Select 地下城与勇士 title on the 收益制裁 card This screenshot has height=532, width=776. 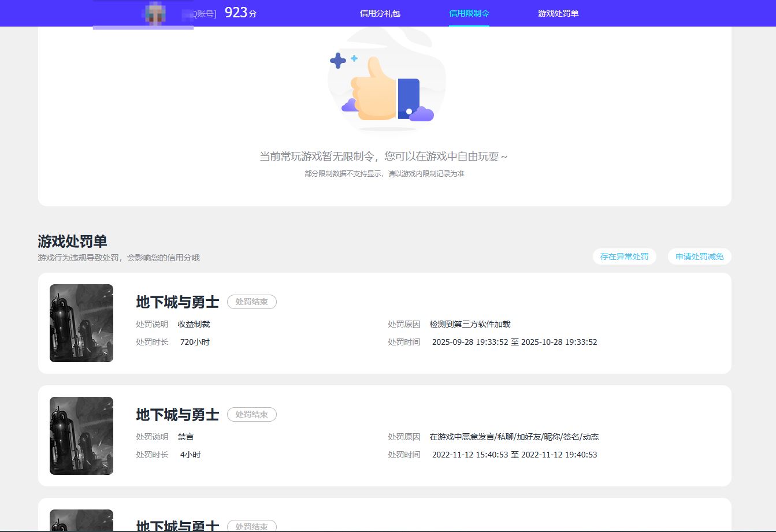177,302
